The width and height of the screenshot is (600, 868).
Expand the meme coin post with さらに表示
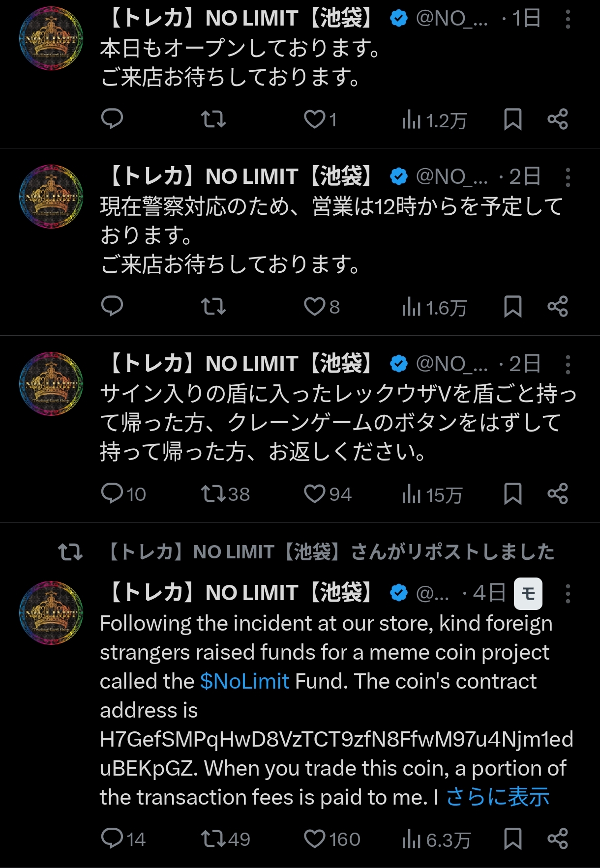[x=498, y=797]
